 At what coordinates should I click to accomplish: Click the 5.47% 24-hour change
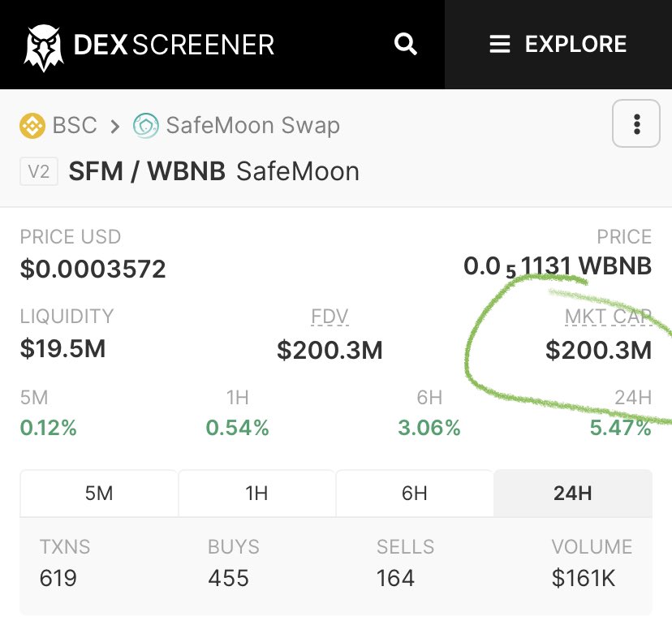621,428
